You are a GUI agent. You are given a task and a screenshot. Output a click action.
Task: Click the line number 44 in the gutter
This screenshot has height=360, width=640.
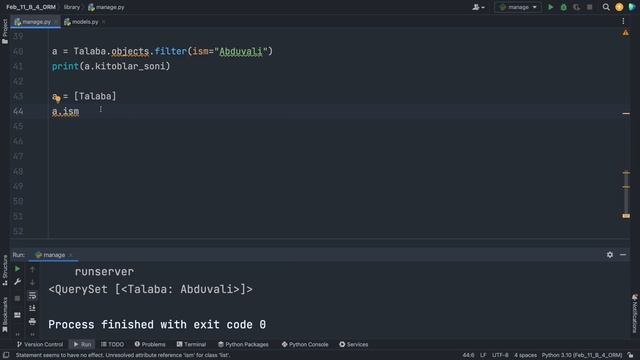pyautogui.click(x=18, y=111)
